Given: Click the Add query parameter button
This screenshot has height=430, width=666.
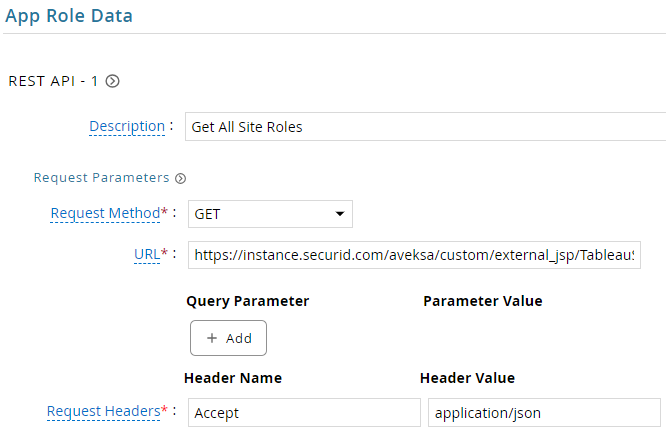Looking at the screenshot, I should point(229,338).
